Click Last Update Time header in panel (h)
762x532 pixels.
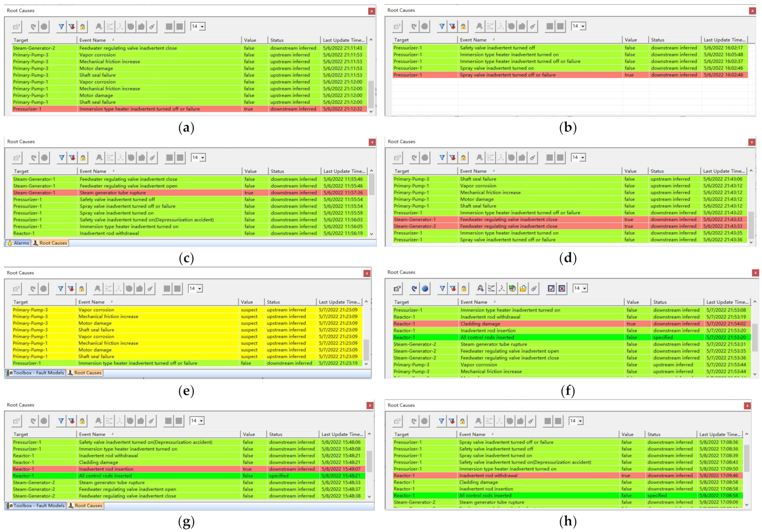[720, 434]
